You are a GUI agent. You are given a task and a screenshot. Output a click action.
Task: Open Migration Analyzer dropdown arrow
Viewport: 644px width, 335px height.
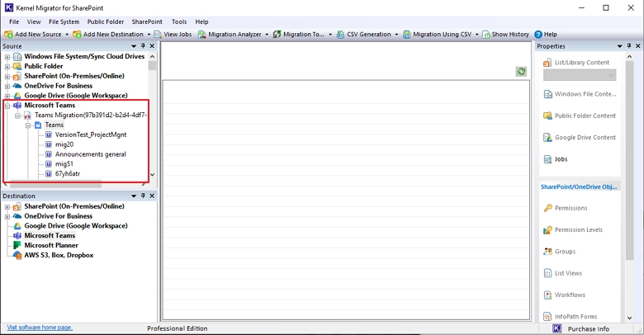coord(267,35)
